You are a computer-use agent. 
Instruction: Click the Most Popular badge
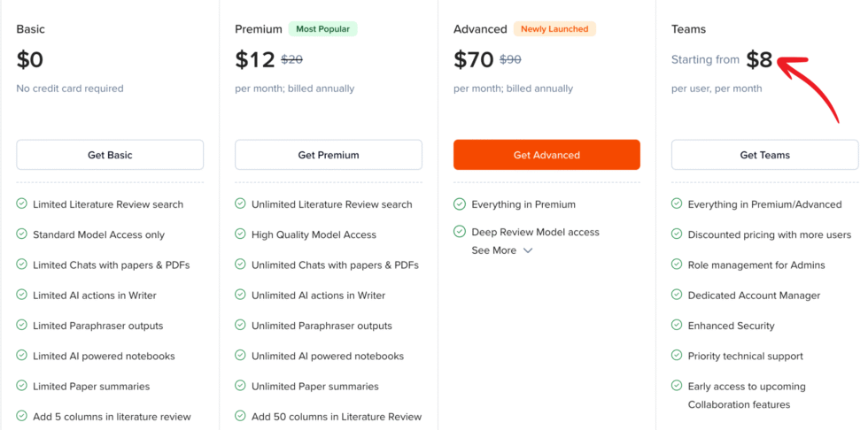322,29
